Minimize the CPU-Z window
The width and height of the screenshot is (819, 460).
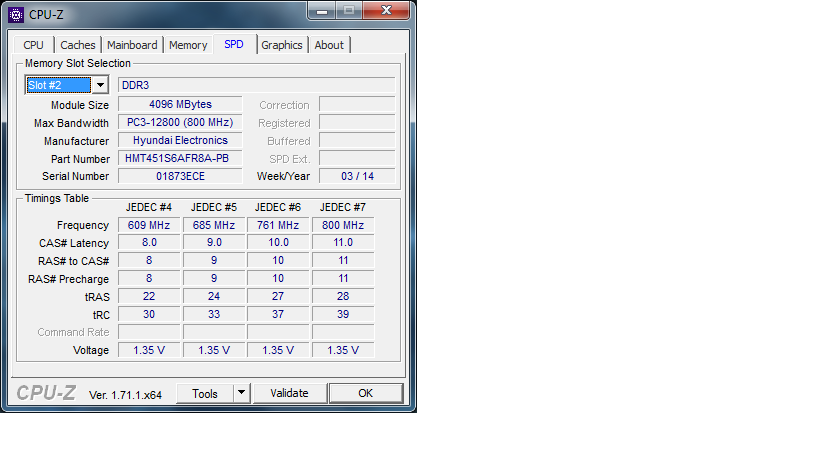[x=322, y=10]
